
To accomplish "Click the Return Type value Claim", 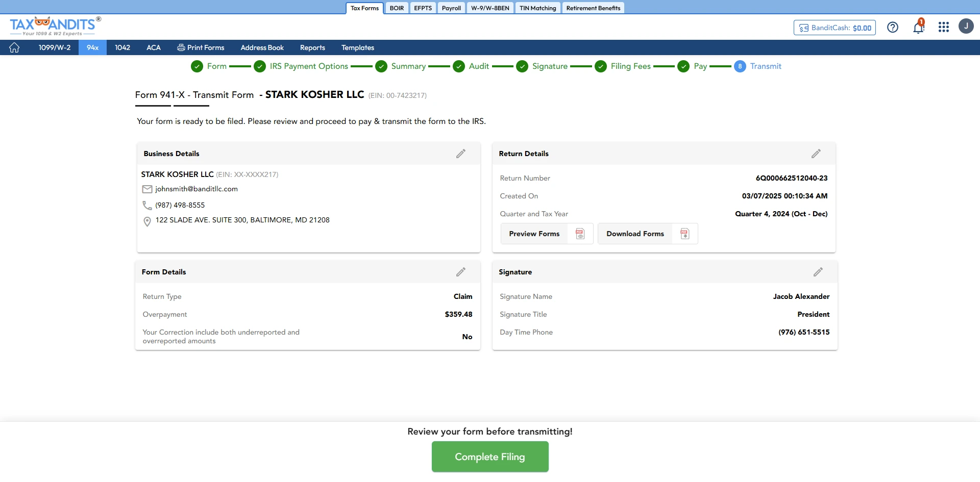I will [x=463, y=296].
